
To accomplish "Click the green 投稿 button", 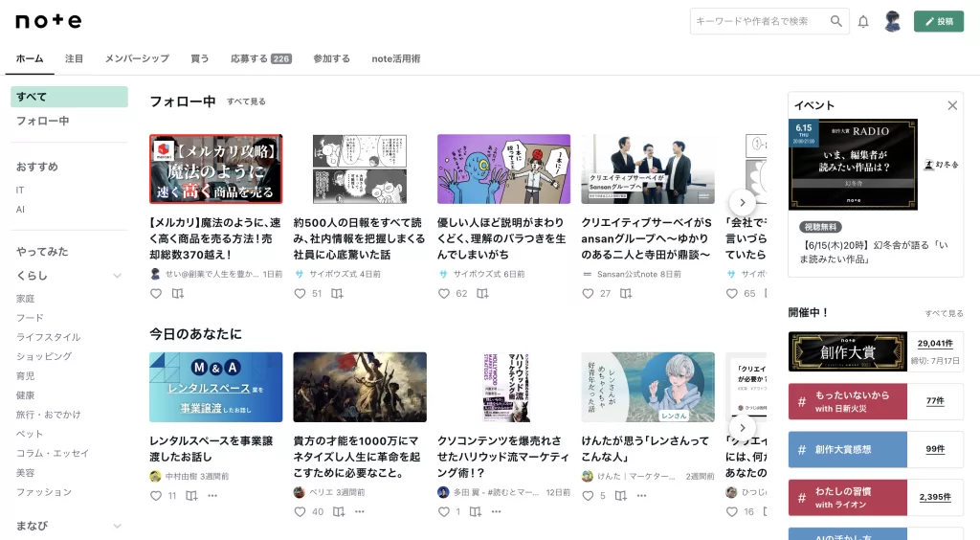I will [938, 21].
